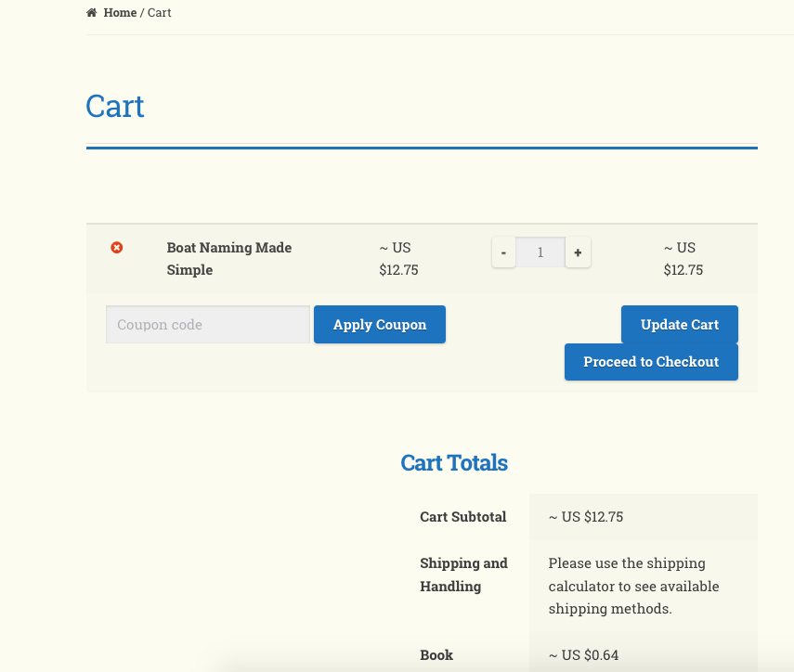Increase quantity with the plus button

click(x=578, y=252)
